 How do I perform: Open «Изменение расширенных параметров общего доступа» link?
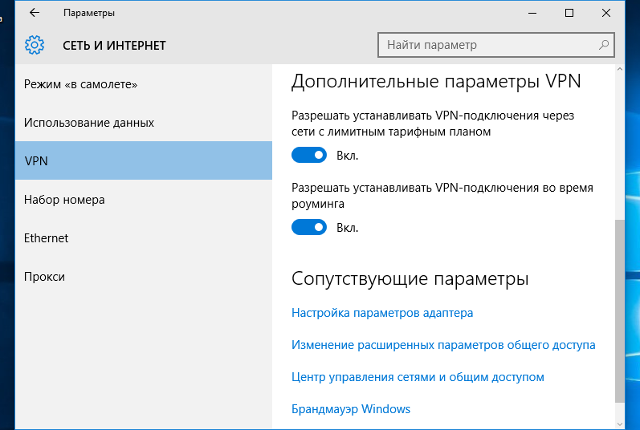(x=443, y=345)
